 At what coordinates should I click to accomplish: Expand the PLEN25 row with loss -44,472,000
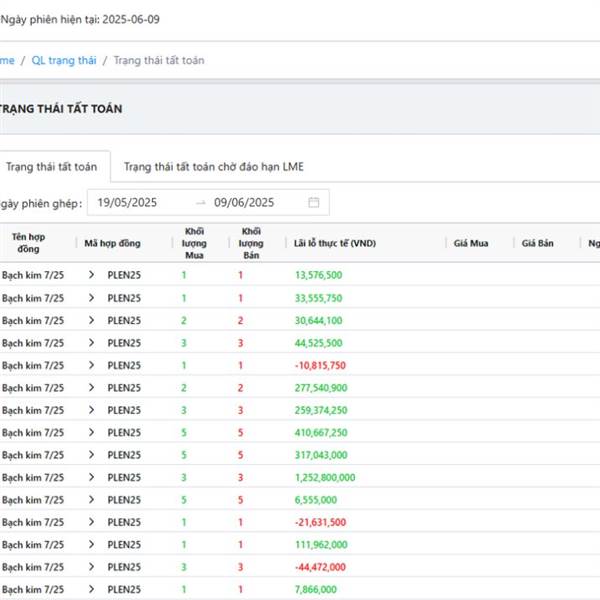coord(91,567)
